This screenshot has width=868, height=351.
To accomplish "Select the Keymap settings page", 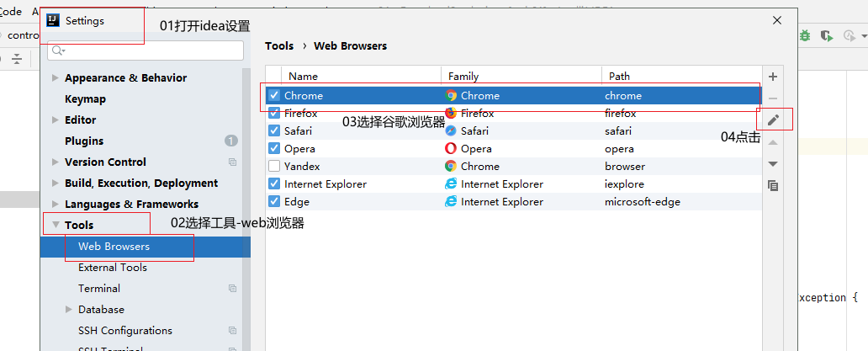I will 85,99.
